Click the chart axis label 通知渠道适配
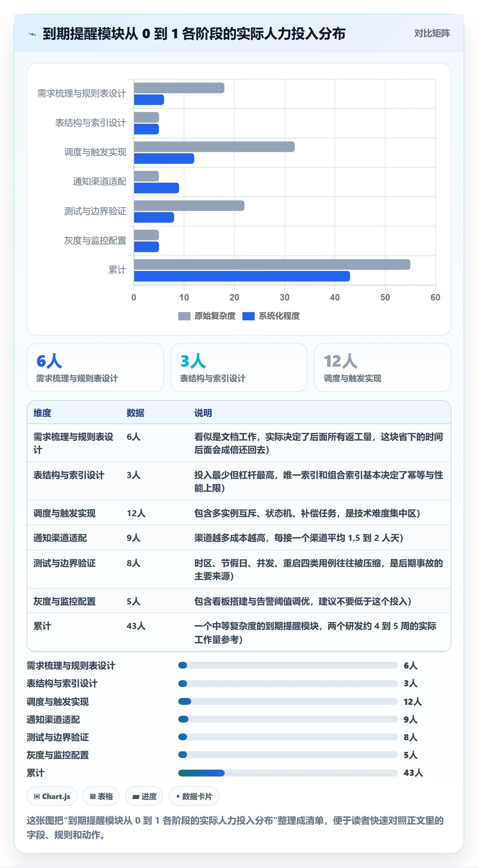The image size is (478, 868). (x=100, y=182)
